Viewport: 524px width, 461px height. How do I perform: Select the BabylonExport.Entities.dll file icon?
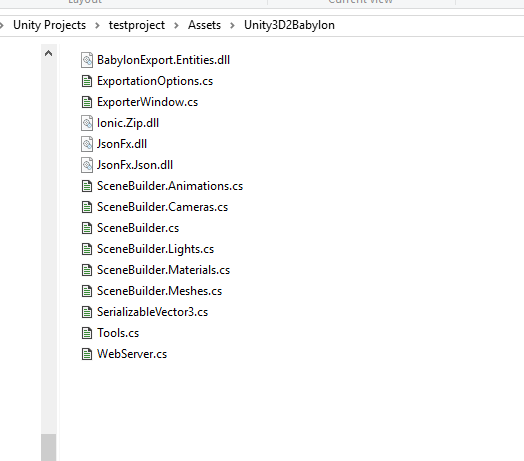(87, 60)
